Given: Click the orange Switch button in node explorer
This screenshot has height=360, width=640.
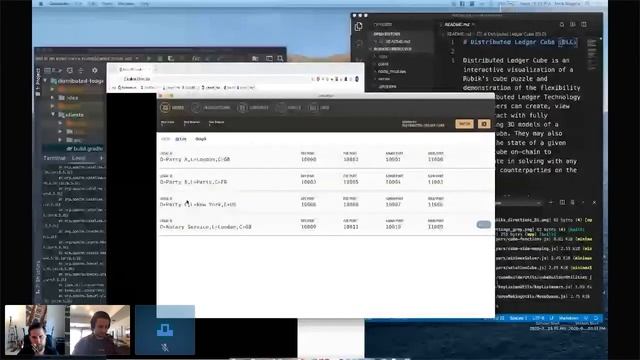Looking at the screenshot, I should (x=464, y=124).
